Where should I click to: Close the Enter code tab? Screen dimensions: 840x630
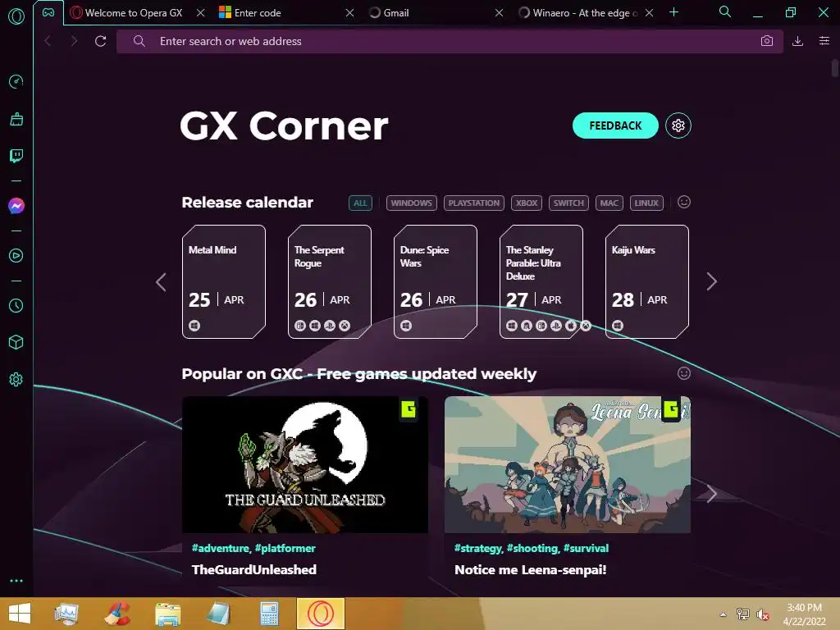point(349,13)
